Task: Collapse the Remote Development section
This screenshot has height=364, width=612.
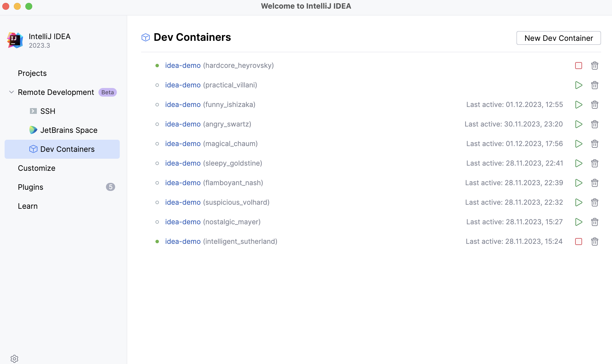Action: click(12, 92)
